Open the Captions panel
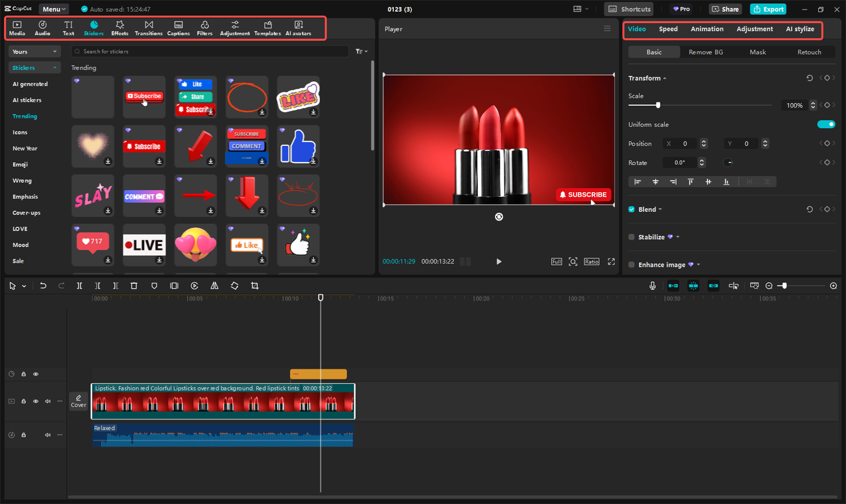This screenshot has height=504, width=846. 178,28
